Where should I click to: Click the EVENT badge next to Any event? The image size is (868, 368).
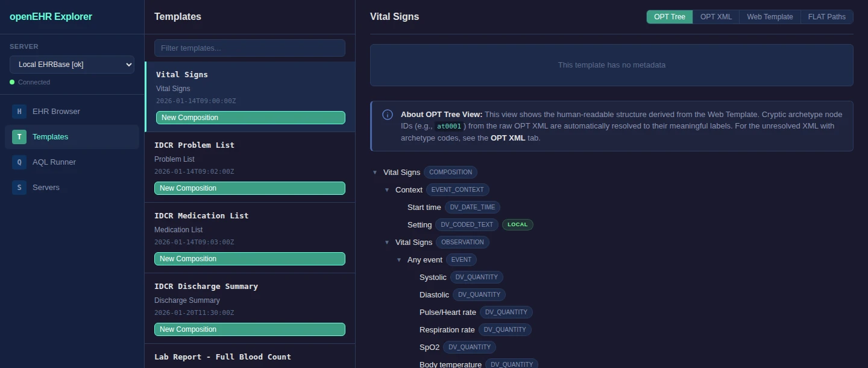click(461, 260)
